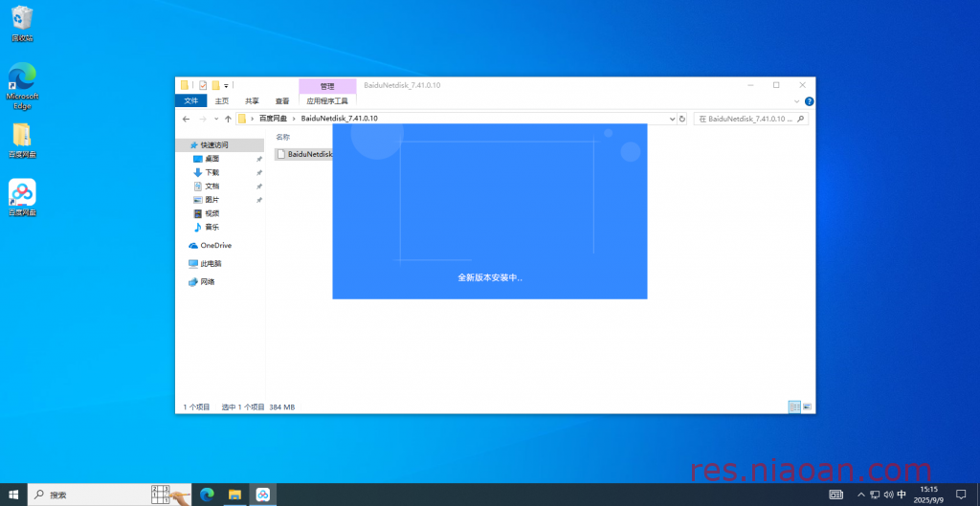This screenshot has height=506, width=980.
Task: Click the search highlights puzzle icon in taskbar
Action: [x=170, y=495]
